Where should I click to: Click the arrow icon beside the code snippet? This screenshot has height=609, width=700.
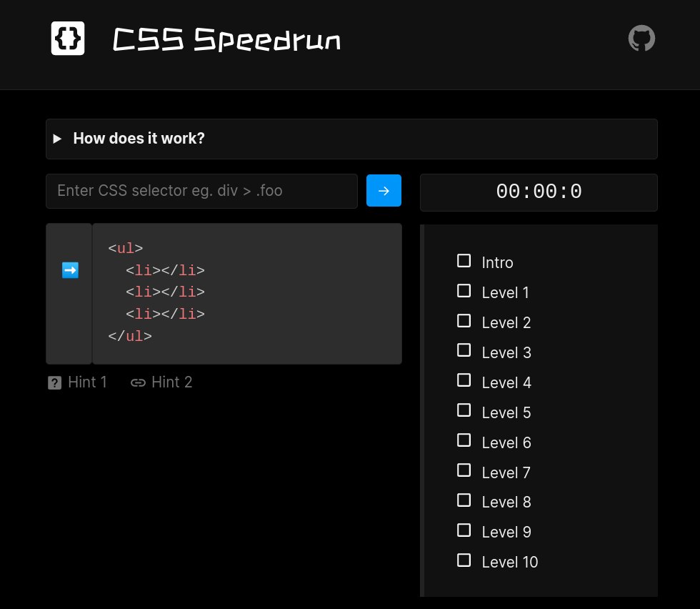coord(69,270)
